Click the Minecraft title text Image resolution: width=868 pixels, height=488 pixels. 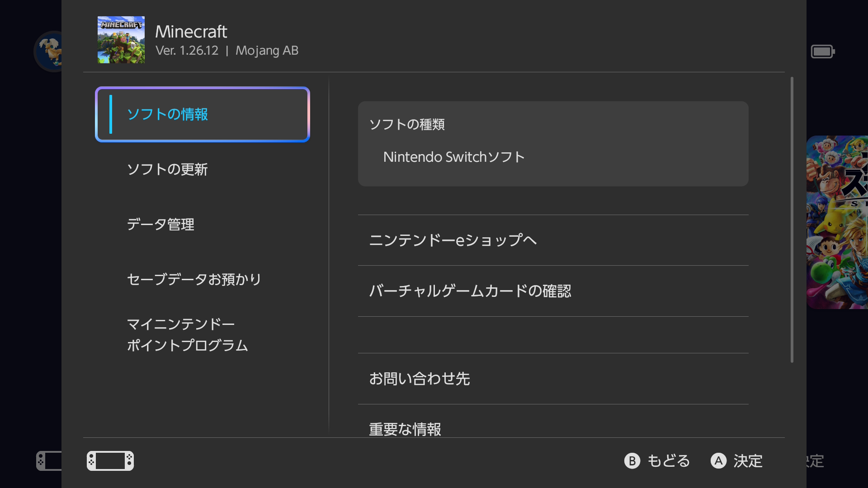coord(191,32)
